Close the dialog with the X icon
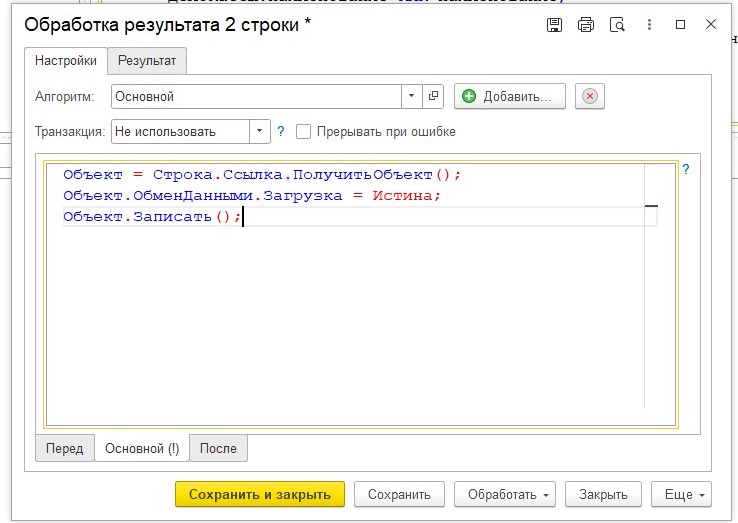 [711, 24]
